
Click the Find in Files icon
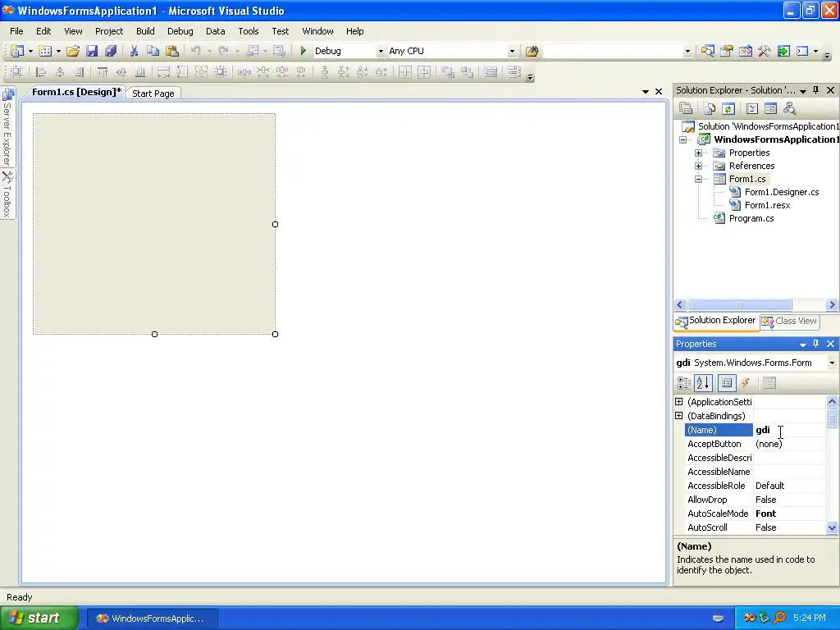532,51
